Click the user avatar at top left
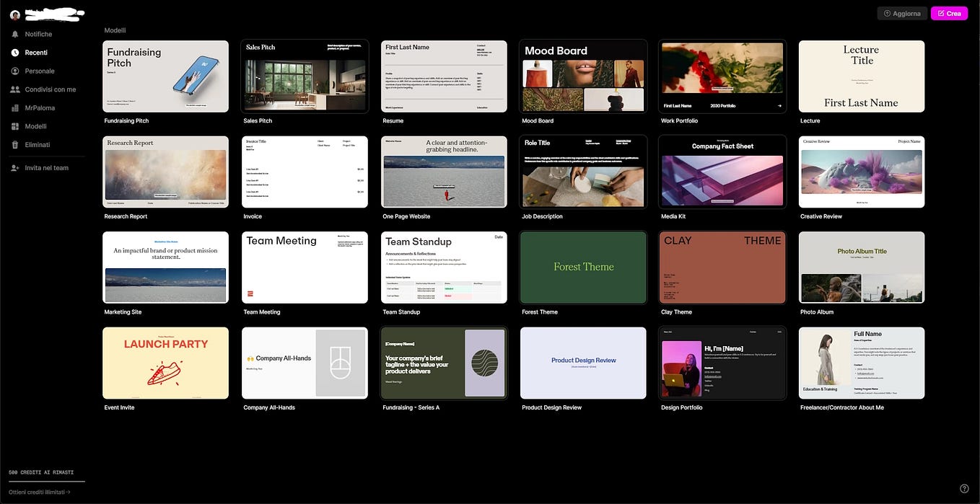980x504 pixels. pyautogui.click(x=15, y=14)
